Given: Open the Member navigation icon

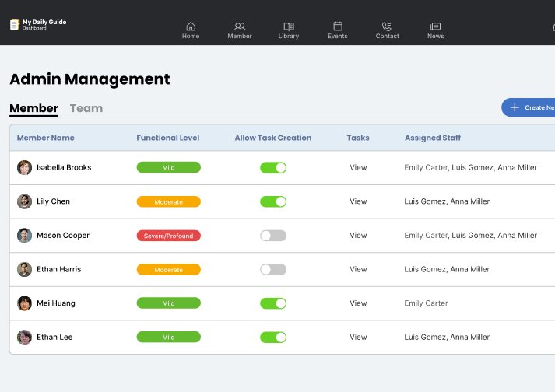Looking at the screenshot, I should click(240, 26).
